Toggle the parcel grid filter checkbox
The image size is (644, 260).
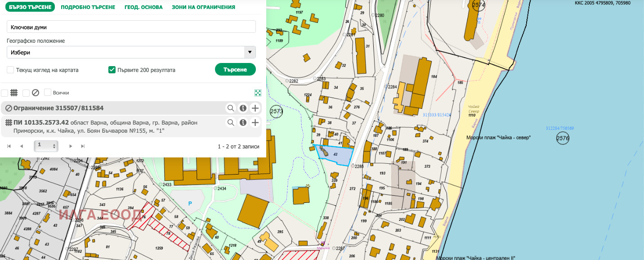click(x=4, y=93)
